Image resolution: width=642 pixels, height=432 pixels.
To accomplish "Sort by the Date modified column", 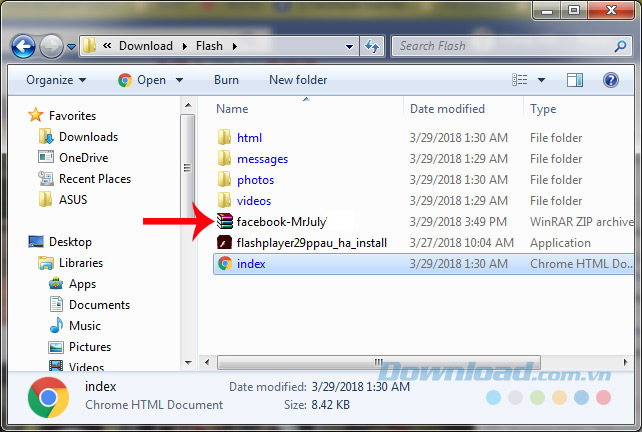I will coord(447,109).
